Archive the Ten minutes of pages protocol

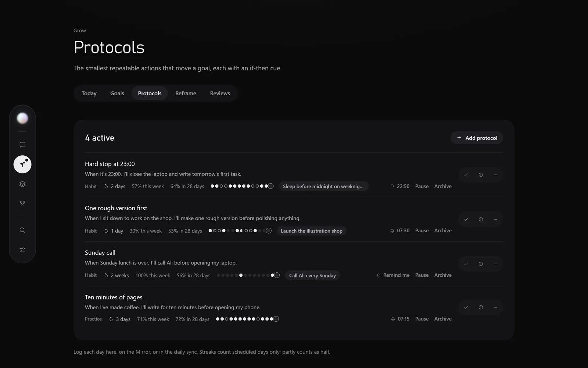click(443, 319)
